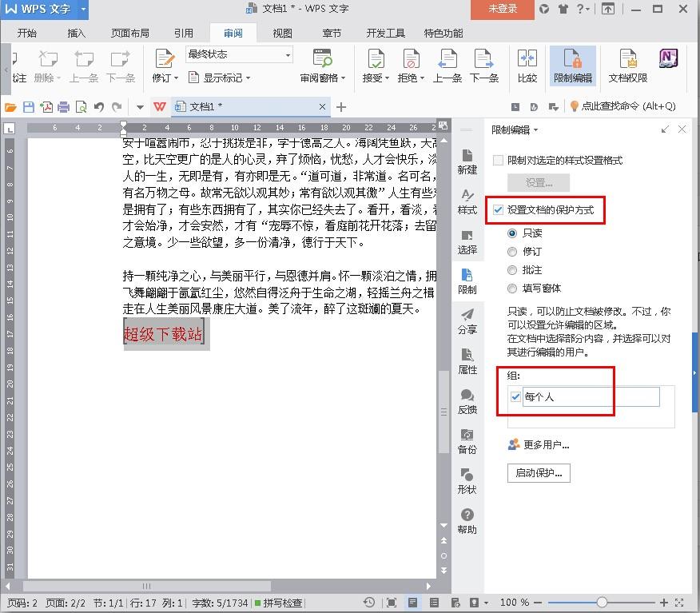Open the 样式 sidebar panel
The image size is (700, 613).
pos(467,201)
